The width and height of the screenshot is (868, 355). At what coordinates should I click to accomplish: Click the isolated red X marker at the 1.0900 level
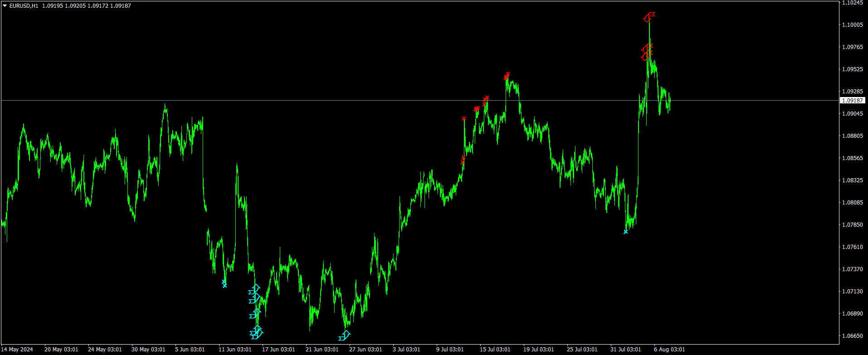(464, 118)
